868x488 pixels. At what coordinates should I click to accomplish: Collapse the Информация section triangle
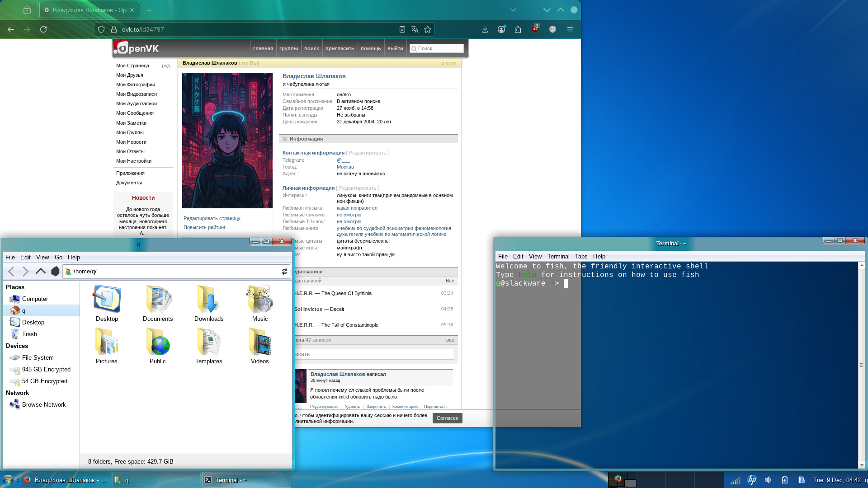pyautogui.click(x=284, y=139)
